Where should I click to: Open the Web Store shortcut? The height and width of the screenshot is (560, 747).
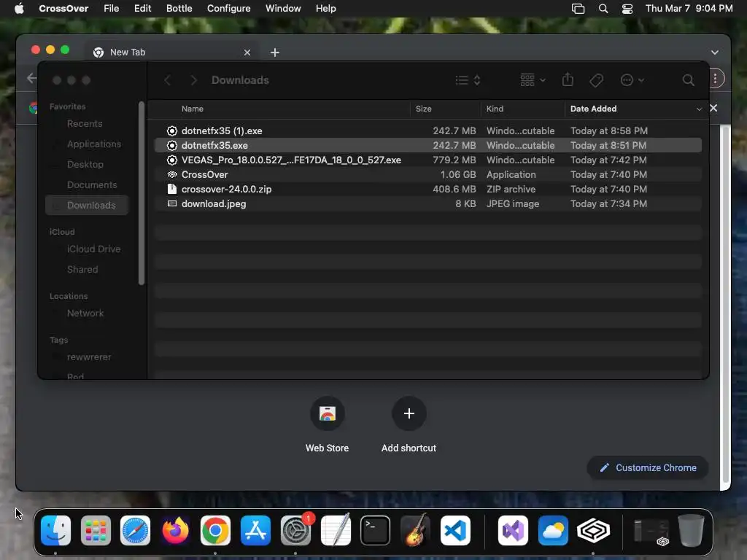coord(328,425)
